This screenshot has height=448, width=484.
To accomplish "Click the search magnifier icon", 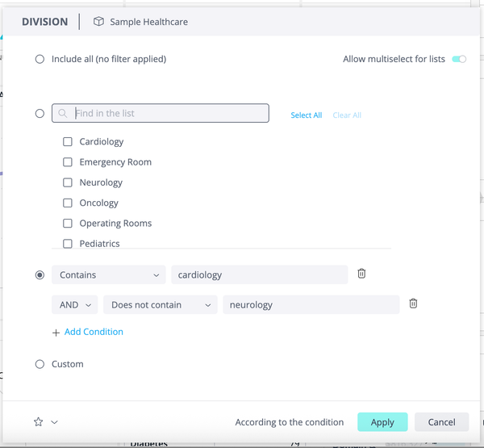I will coord(63,114).
